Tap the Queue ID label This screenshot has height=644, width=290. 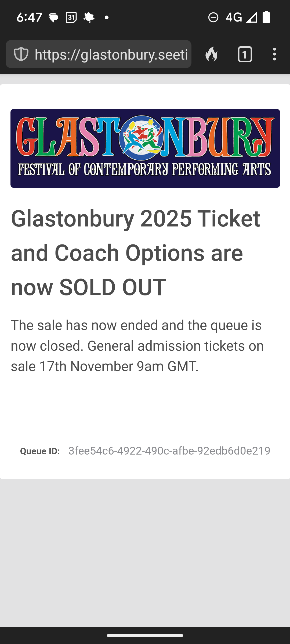[x=40, y=451]
